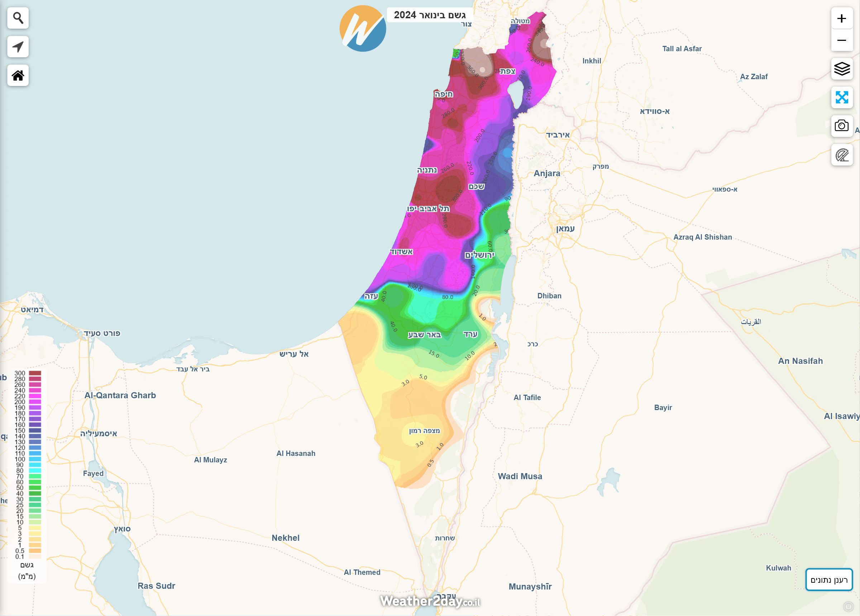The height and width of the screenshot is (616, 860).
Task: Click the מצפה רמון label
Action: 424,430
